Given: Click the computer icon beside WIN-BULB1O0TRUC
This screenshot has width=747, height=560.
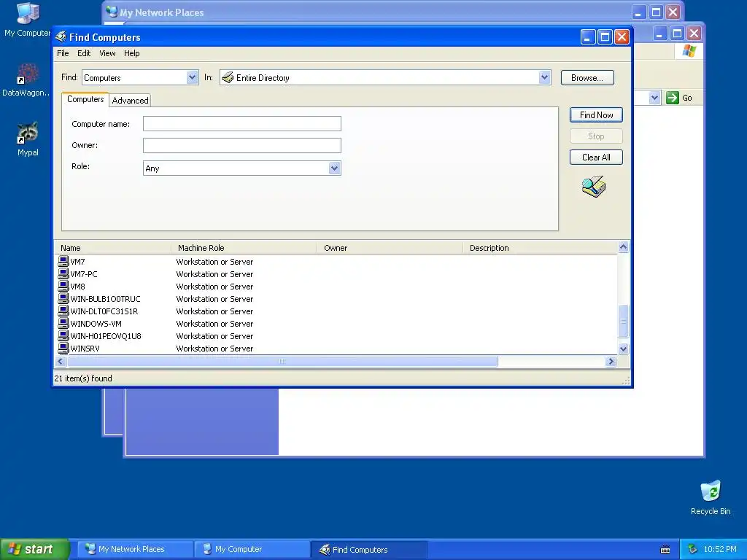Looking at the screenshot, I should tap(63, 298).
